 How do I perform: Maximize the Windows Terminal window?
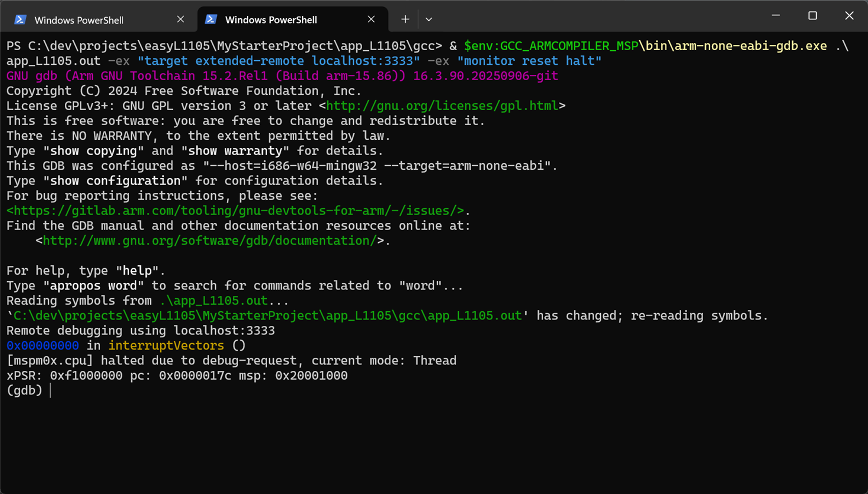813,15
